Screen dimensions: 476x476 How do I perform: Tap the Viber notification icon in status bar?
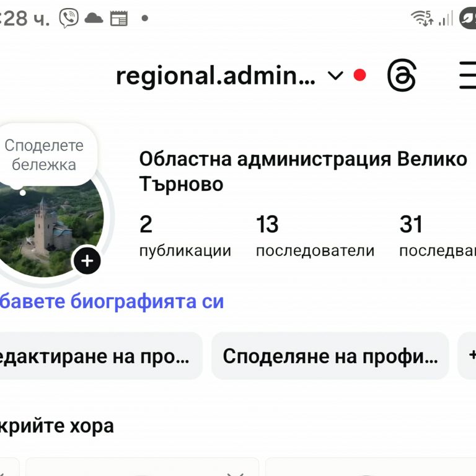69,18
